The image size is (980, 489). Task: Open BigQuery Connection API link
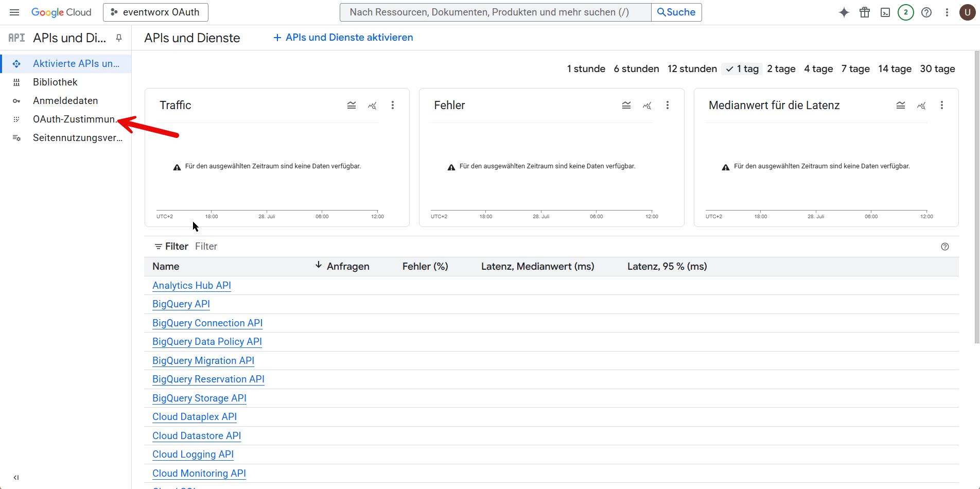pyautogui.click(x=207, y=323)
